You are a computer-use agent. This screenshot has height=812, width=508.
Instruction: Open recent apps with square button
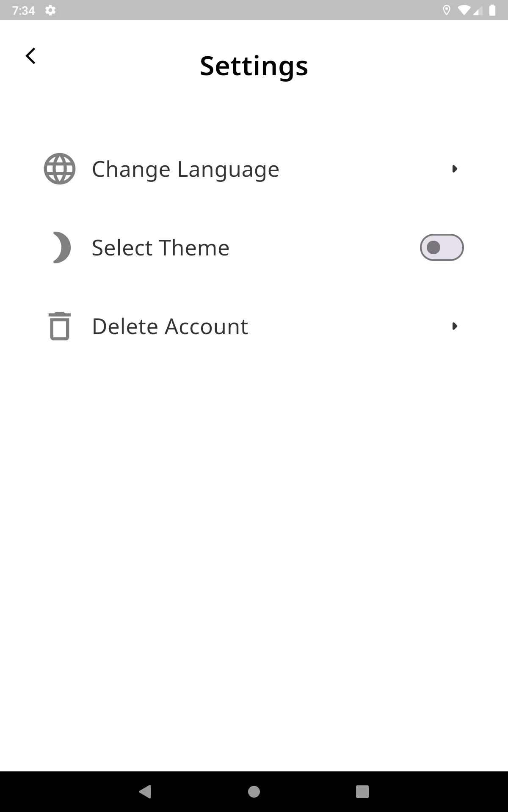[362, 791]
